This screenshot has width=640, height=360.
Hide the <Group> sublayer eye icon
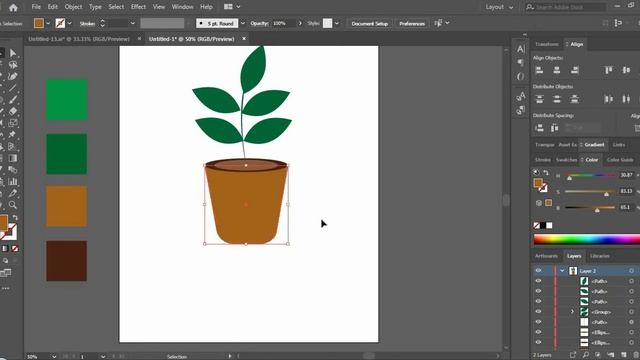coord(538,311)
